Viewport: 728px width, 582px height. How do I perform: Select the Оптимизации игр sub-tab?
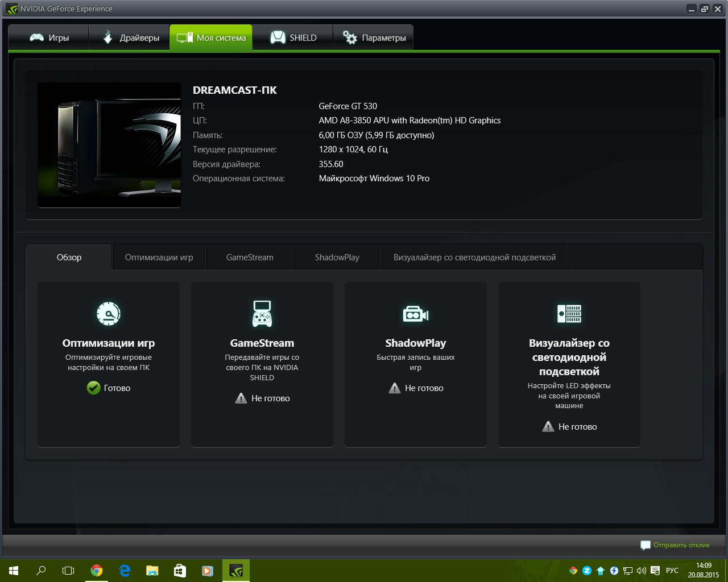coord(159,257)
